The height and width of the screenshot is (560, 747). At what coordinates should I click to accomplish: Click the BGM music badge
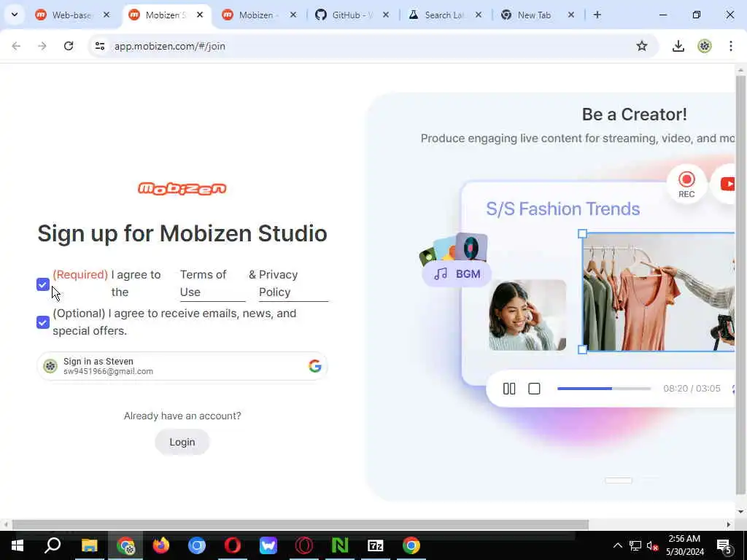pos(457,274)
